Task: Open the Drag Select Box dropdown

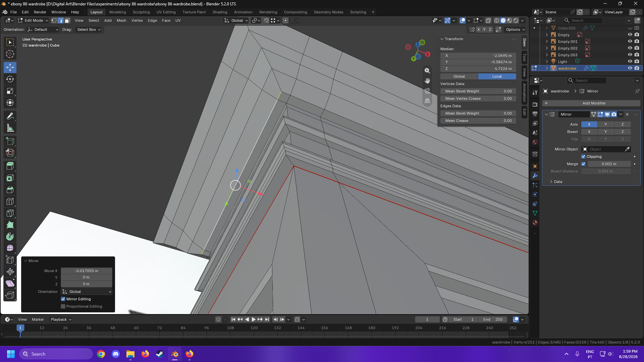Action: coord(89,29)
